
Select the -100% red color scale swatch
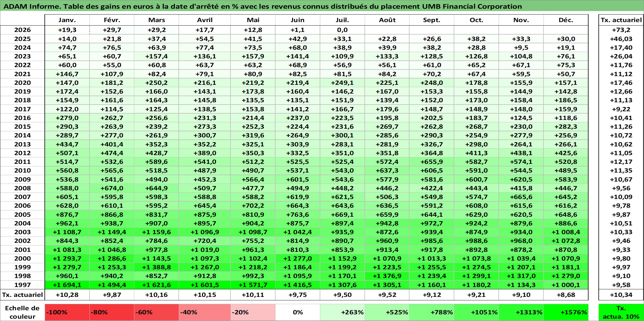[67, 312]
